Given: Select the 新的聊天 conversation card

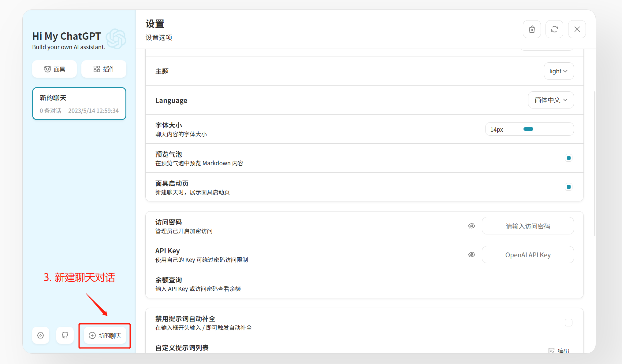Looking at the screenshot, I should click(79, 104).
